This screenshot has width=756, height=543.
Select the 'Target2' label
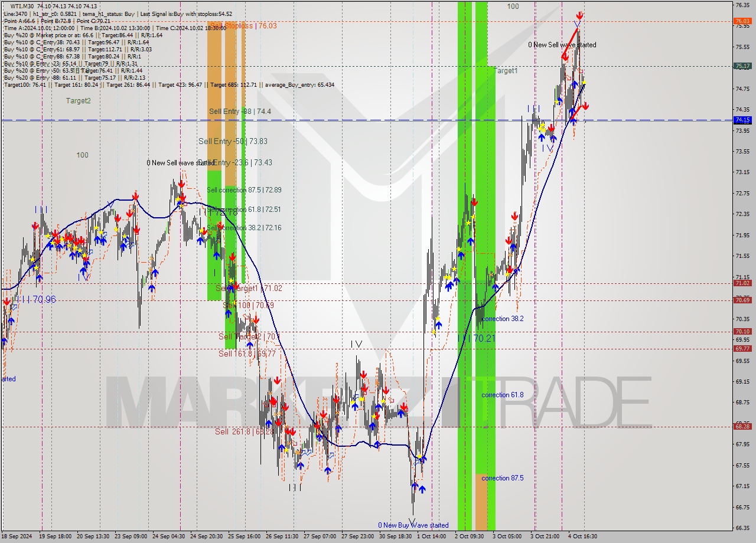pyautogui.click(x=79, y=101)
